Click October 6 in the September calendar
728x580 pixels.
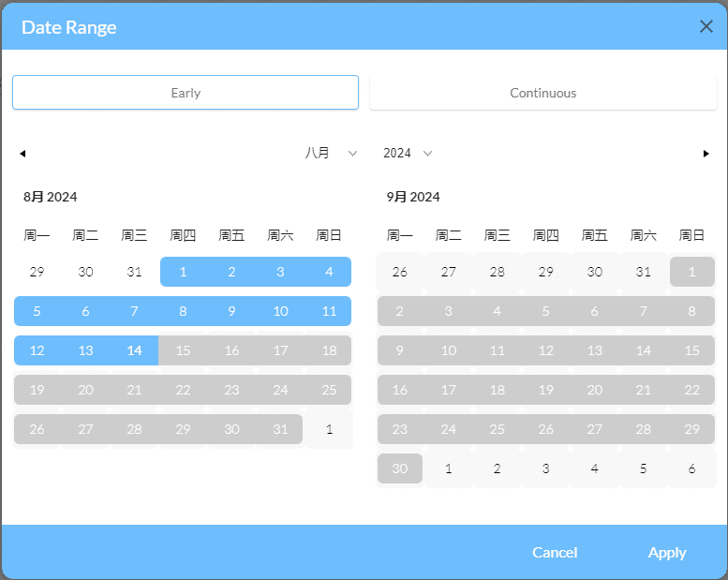point(691,468)
